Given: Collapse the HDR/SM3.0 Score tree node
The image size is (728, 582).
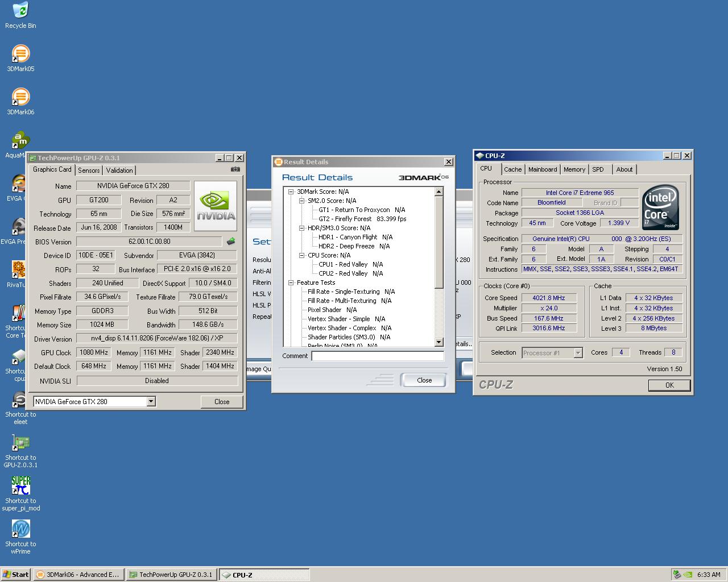Looking at the screenshot, I should click(302, 228).
